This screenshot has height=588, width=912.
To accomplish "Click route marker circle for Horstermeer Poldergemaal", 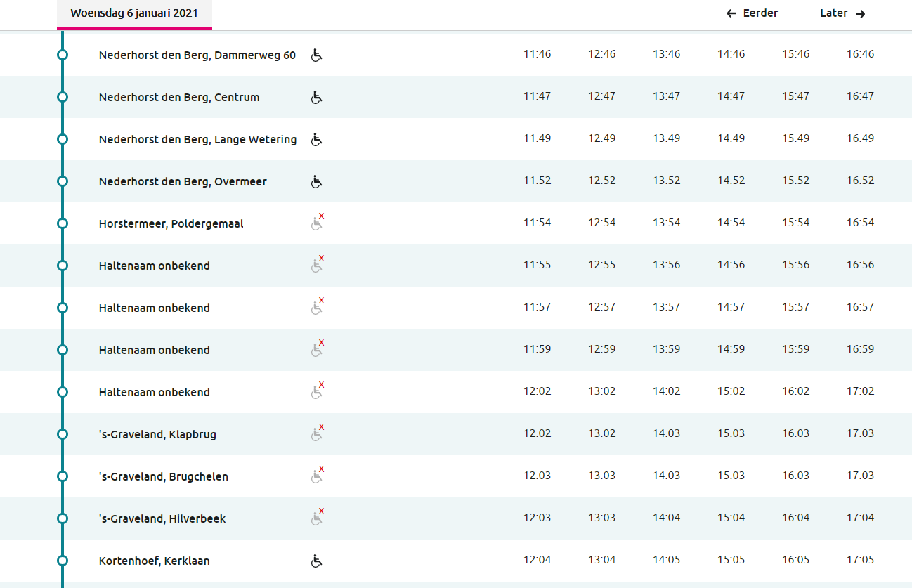I will (x=63, y=223).
